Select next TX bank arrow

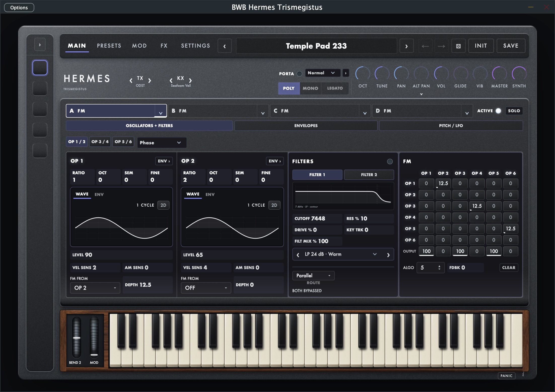(x=150, y=81)
